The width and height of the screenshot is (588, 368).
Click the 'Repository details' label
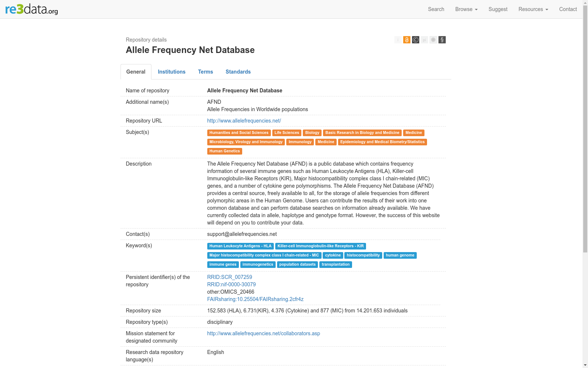(x=146, y=40)
